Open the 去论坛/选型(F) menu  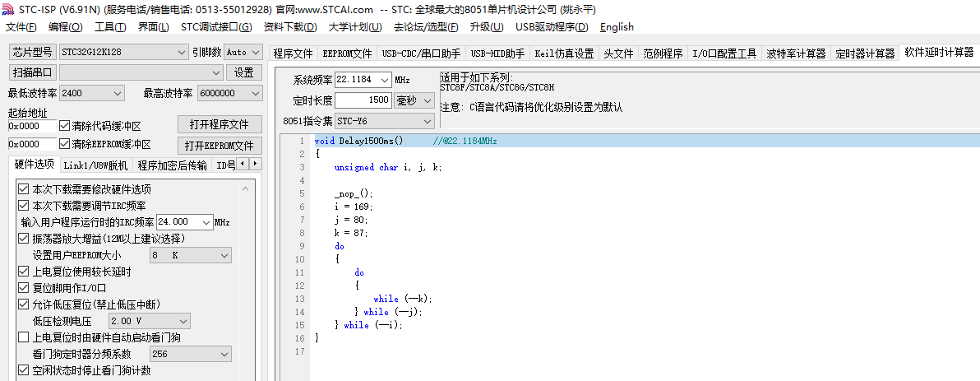coord(426,27)
